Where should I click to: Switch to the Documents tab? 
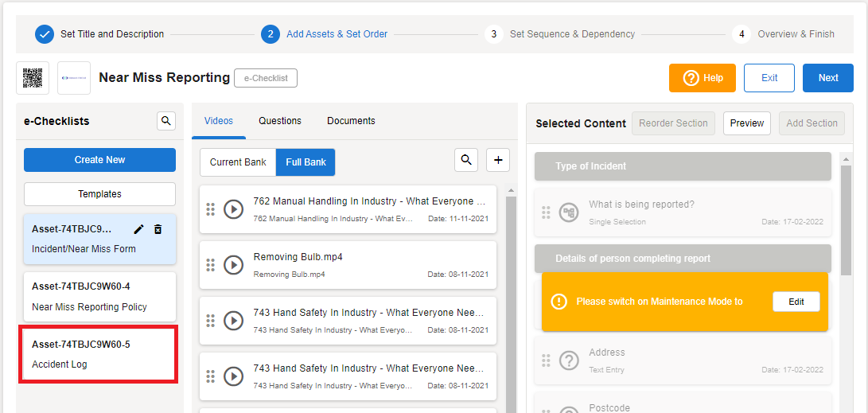351,121
